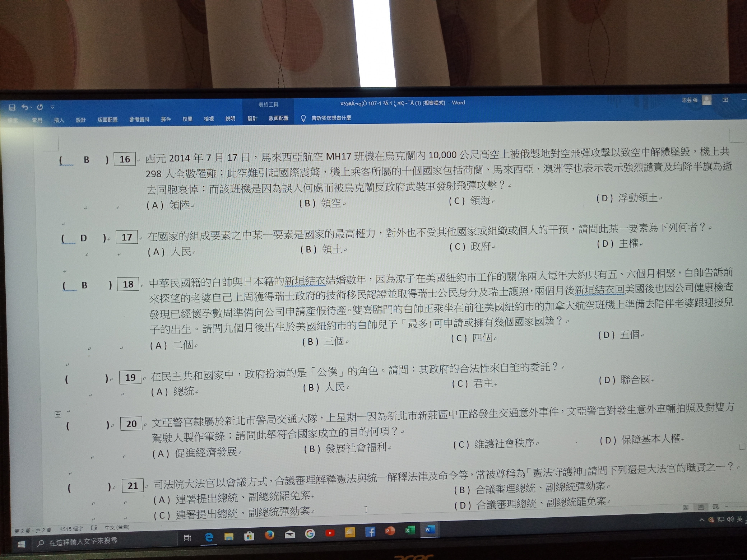The height and width of the screenshot is (560, 747).
Task: Click the user account avatar icon
Action: pyautogui.click(x=707, y=100)
